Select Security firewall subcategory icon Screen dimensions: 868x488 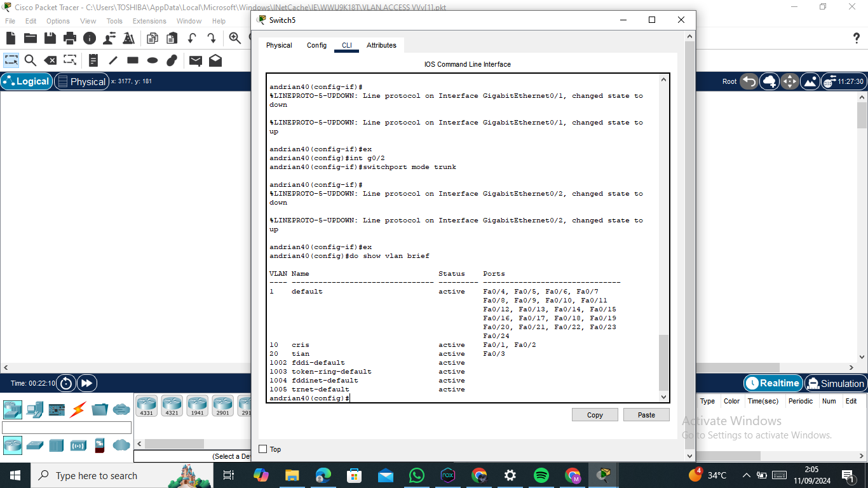click(100, 445)
